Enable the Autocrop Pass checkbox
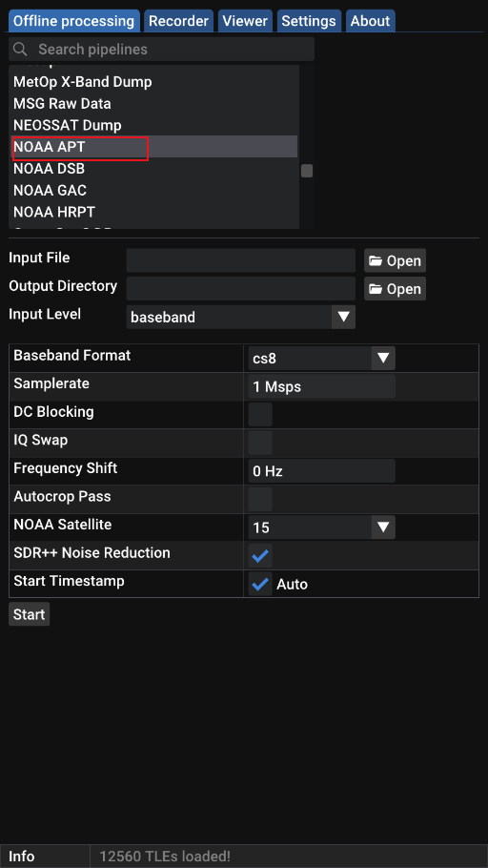This screenshot has height=868, width=488. click(x=260, y=499)
